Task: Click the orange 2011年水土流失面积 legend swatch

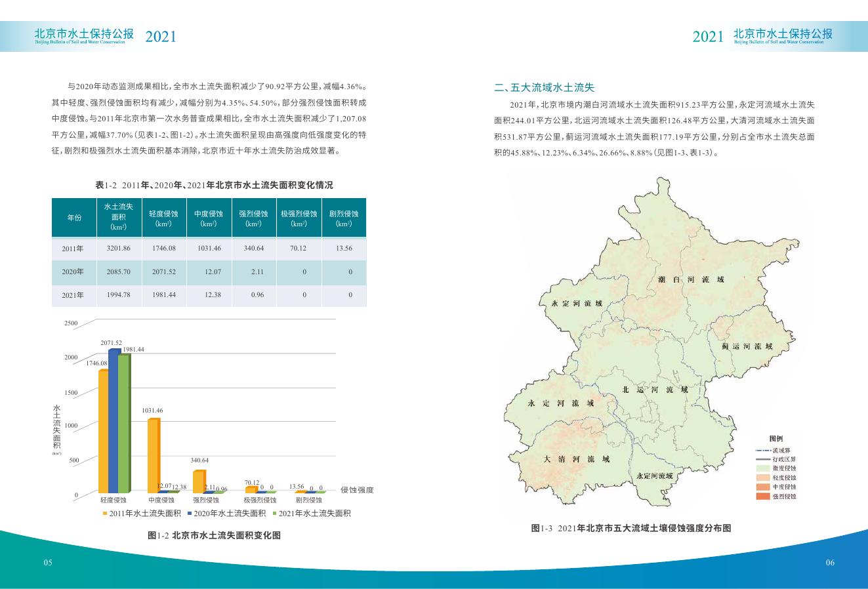Action: tap(104, 514)
